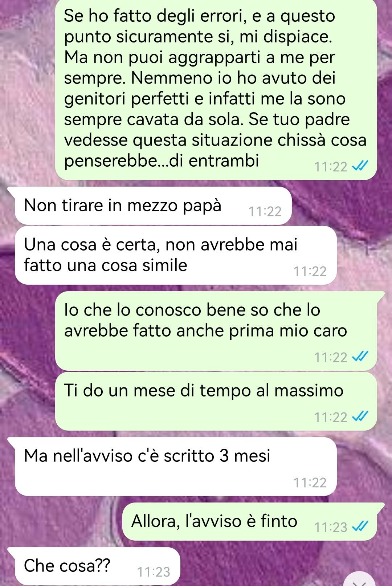Select the 'Io che lo conosco bene' message
This screenshot has height=586, width=392.
tap(216, 331)
